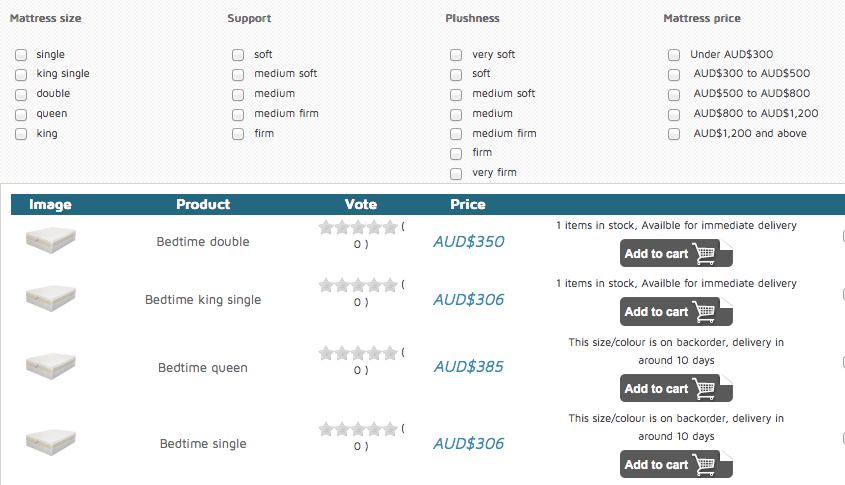This screenshot has width=845, height=485.
Task: Click the AUD$350 price link
Action: [x=468, y=242]
